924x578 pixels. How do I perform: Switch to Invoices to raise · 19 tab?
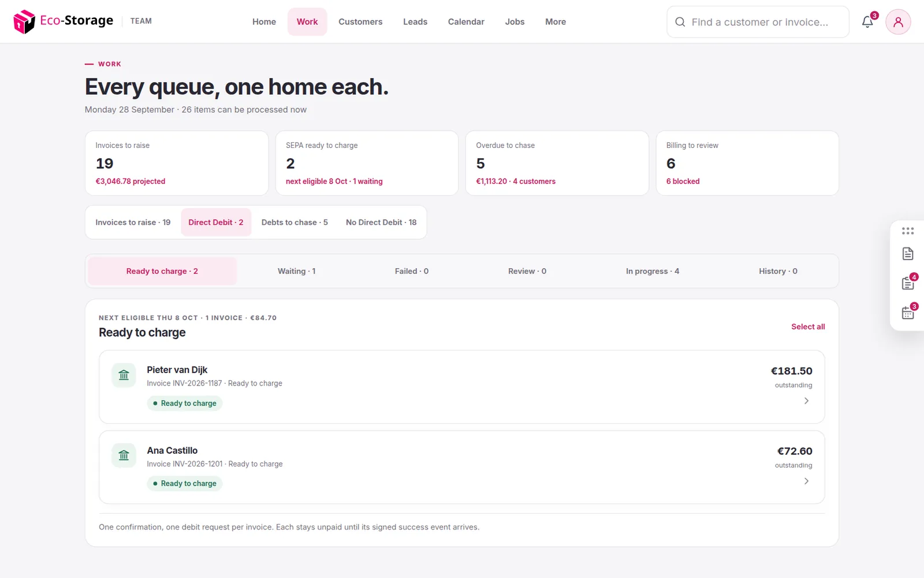coord(133,223)
